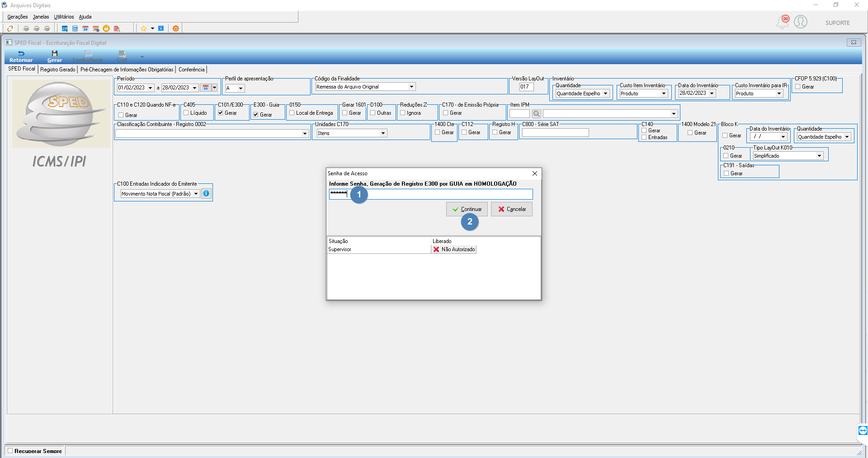Open the calculator icon in the toolbar

(75, 28)
